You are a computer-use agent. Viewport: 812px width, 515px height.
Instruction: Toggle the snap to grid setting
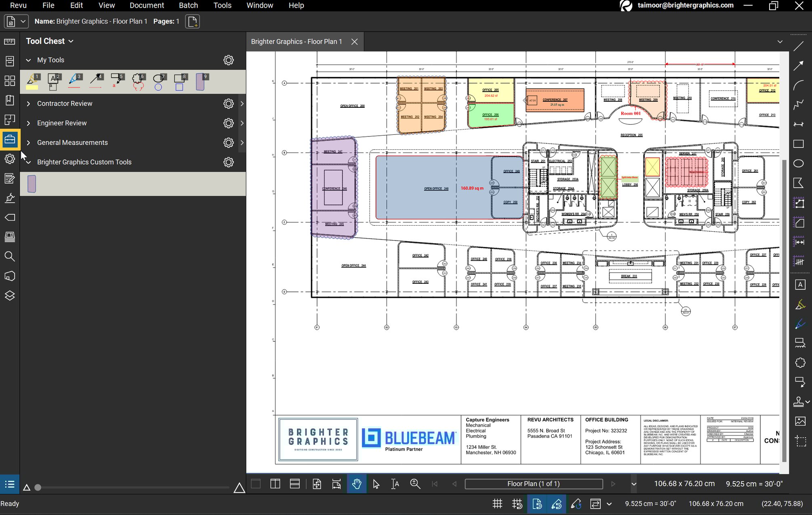517,504
